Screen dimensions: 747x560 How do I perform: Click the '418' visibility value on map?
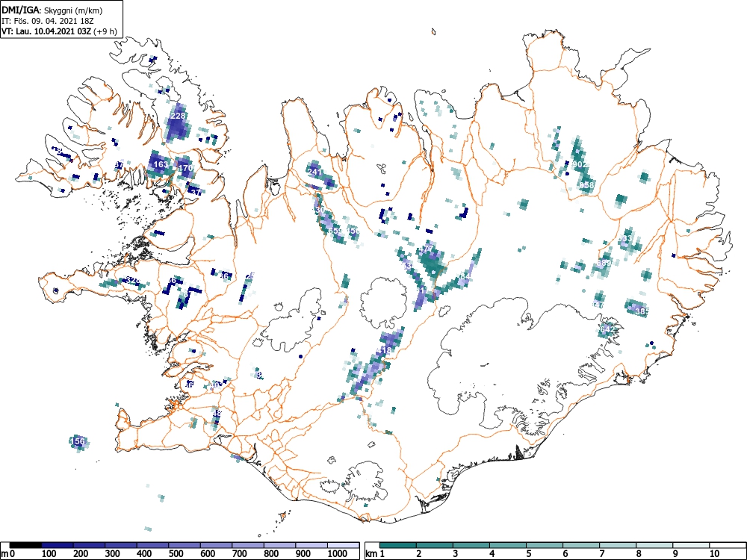click(x=383, y=350)
